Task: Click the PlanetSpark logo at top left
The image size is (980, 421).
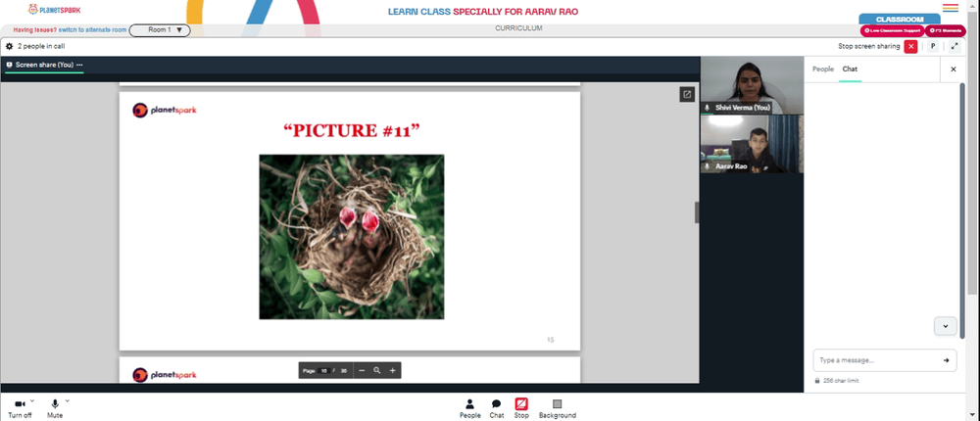Action: tap(54, 10)
